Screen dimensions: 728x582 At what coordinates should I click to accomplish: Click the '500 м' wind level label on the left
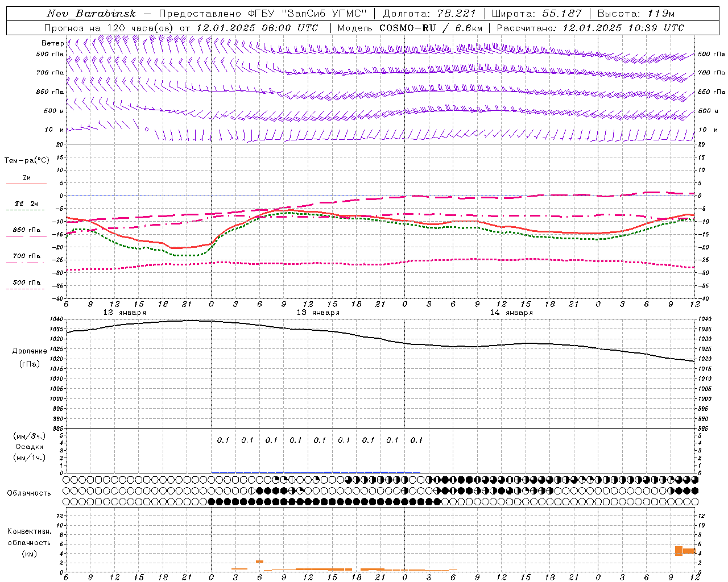coord(54,111)
